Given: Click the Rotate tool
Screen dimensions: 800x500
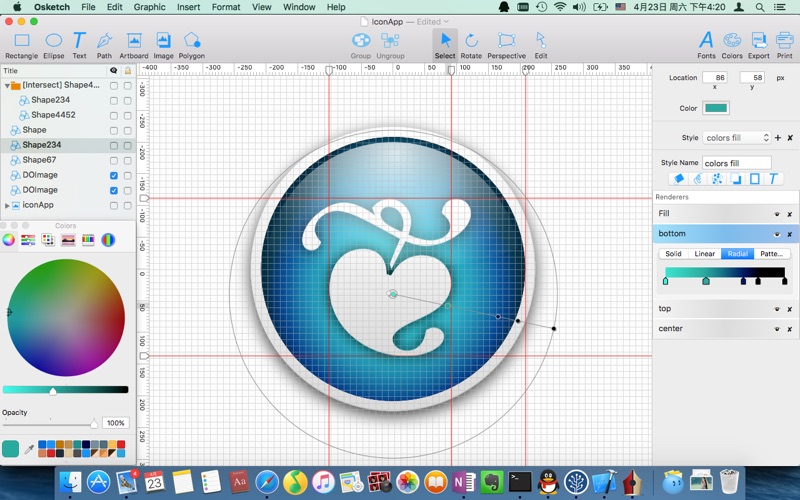Looking at the screenshot, I should (x=471, y=45).
